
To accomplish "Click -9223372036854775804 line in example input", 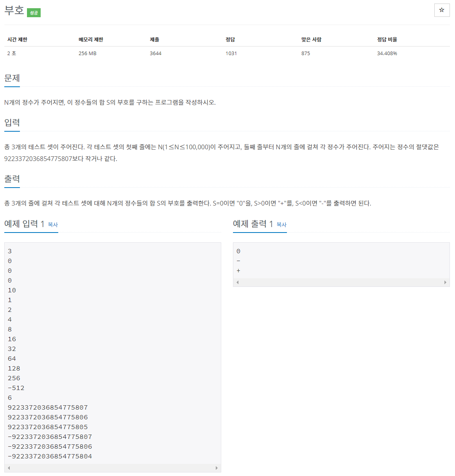I will [x=50, y=456].
